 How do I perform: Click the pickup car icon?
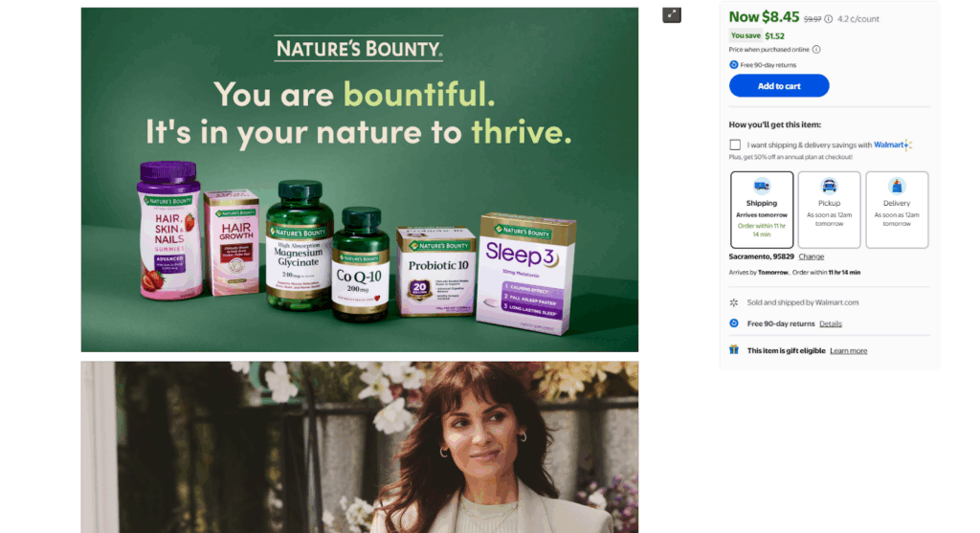(x=829, y=186)
